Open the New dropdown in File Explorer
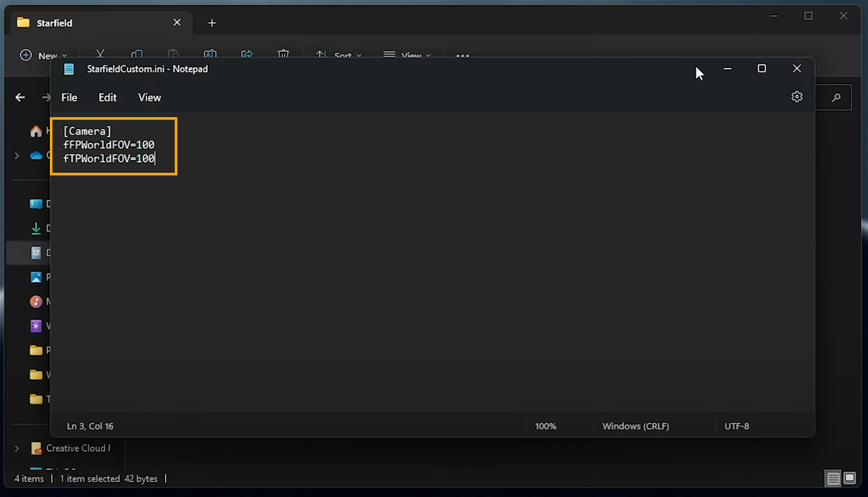This screenshot has height=497, width=868. (x=43, y=56)
